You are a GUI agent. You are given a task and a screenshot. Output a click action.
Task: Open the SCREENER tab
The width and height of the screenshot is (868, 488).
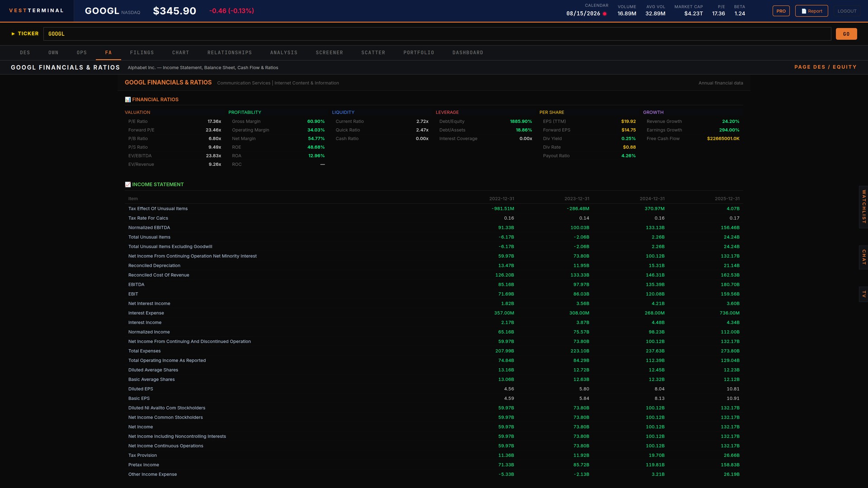coord(330,53)
